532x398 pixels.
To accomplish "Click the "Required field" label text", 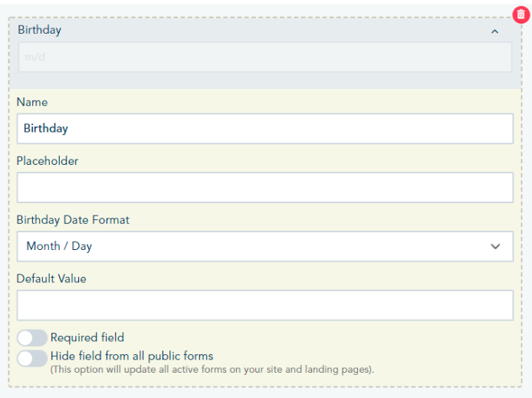I will 87,337.
